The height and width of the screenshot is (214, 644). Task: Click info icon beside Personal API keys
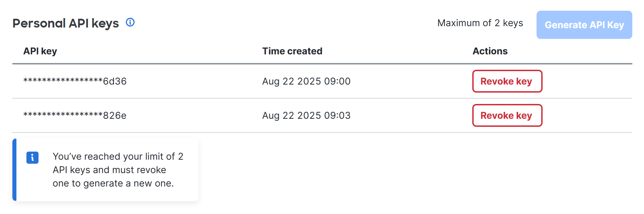point(130,22)
